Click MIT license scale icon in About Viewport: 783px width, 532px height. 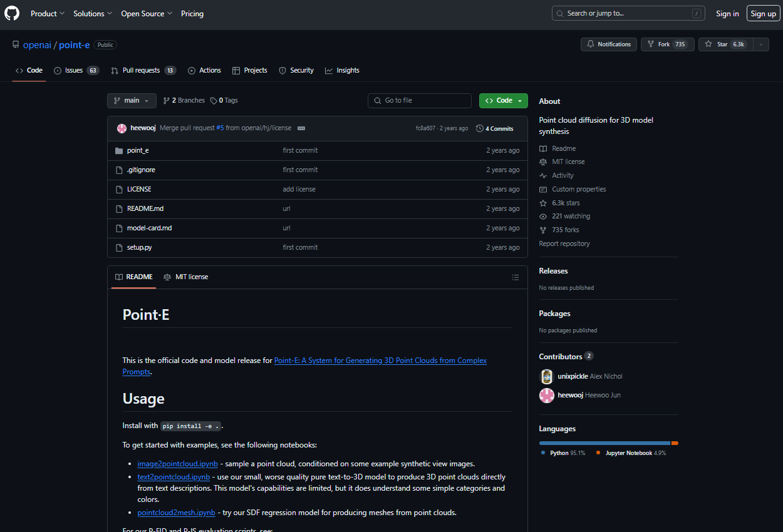543,161
